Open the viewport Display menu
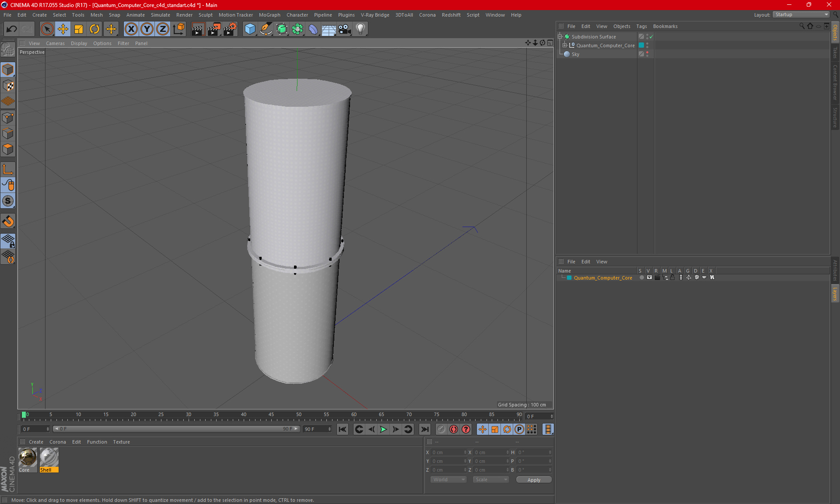Viewport: 840px width, 504px height. point(79,43)
